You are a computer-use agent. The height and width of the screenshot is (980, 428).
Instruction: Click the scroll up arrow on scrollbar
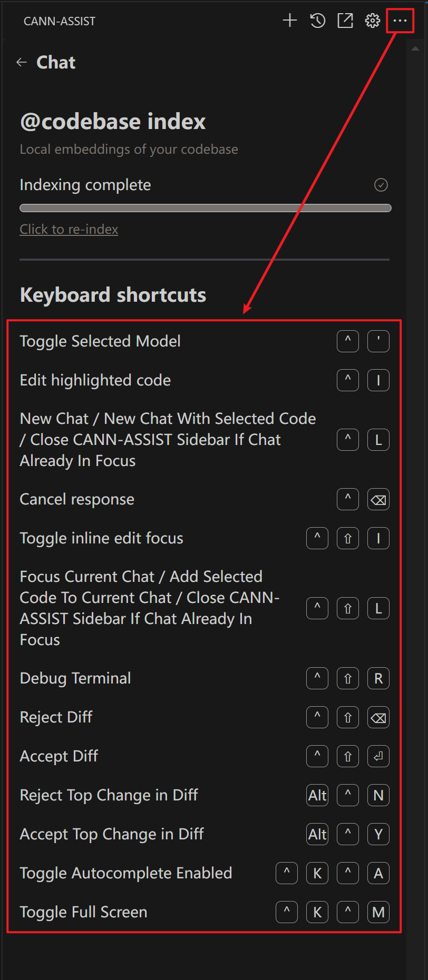415,49
